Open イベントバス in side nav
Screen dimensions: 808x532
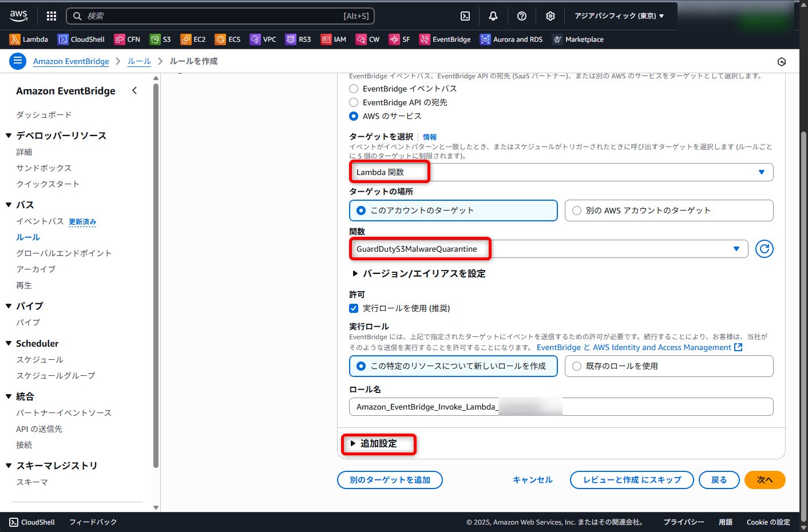40,221
